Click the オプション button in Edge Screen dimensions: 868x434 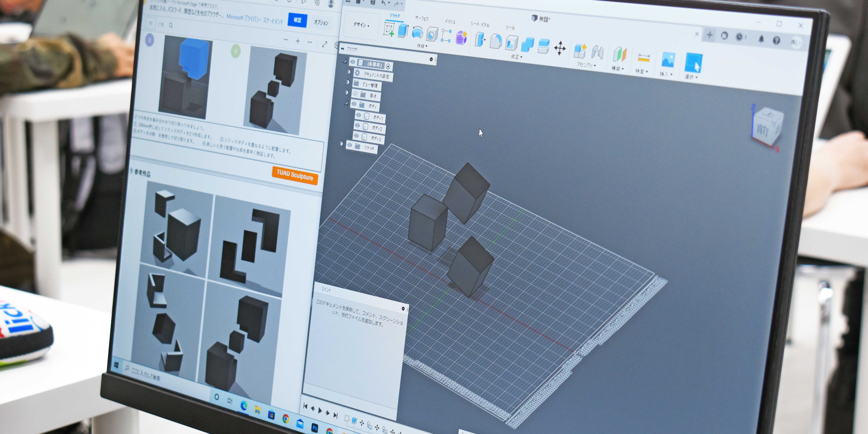pos(321,23)
